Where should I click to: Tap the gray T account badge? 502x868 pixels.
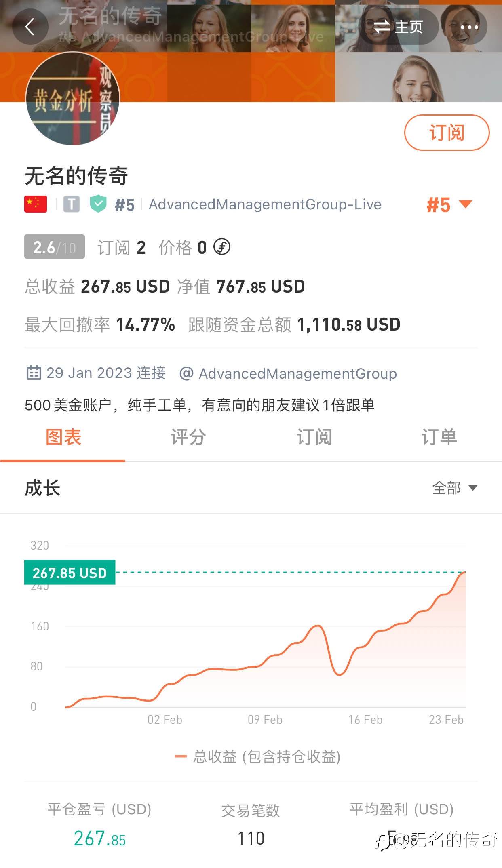(72, 204)
